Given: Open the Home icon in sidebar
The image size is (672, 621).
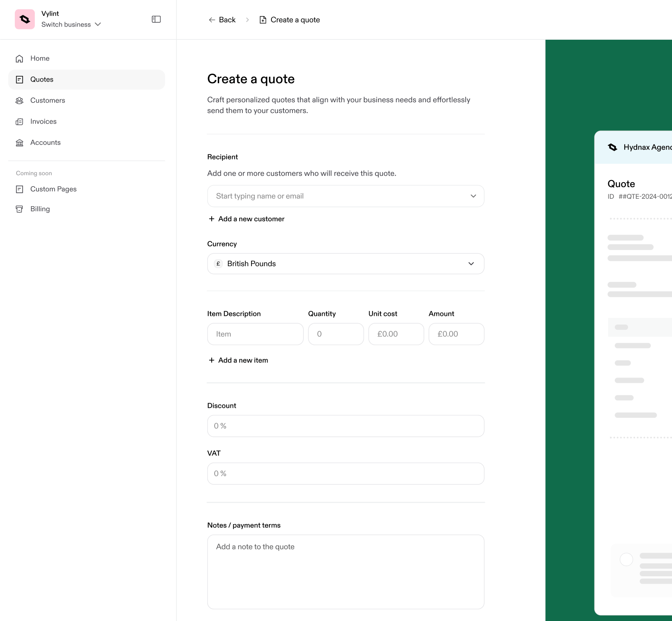Looking at the screenshot, I should pos(19,58).
